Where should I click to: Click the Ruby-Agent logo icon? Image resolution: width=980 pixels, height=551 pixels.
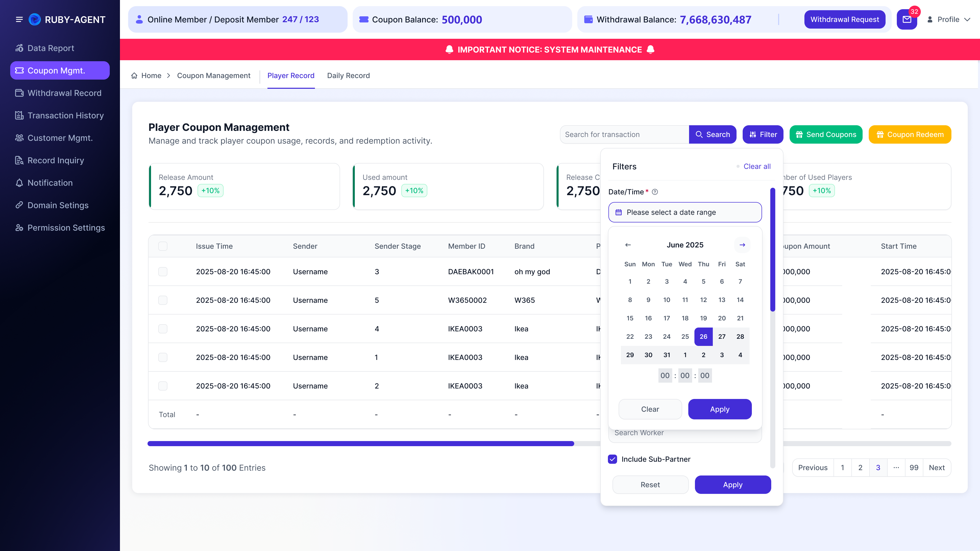[x=35, y=19]
